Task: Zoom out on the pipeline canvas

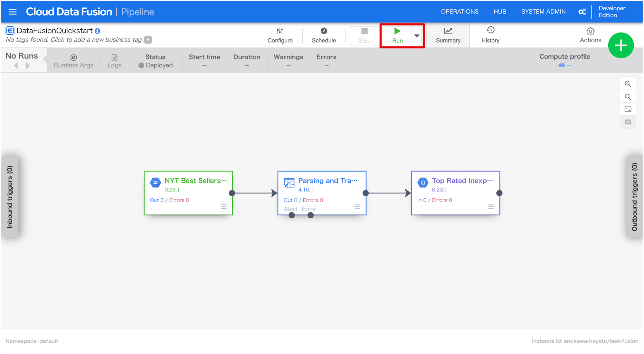Action: (628, 97)
